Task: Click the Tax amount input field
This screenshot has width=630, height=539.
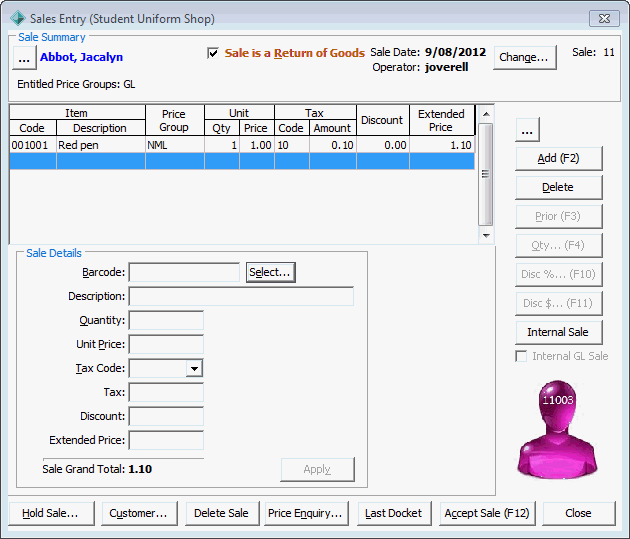Action: pos(166,392)
